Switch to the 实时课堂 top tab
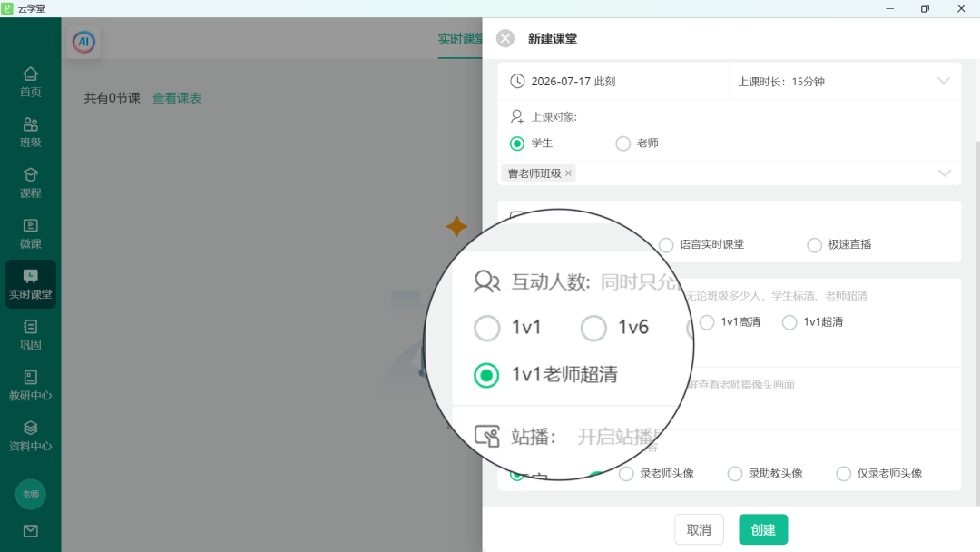Screen dimensions: 980x552 (x=461, y=39)
